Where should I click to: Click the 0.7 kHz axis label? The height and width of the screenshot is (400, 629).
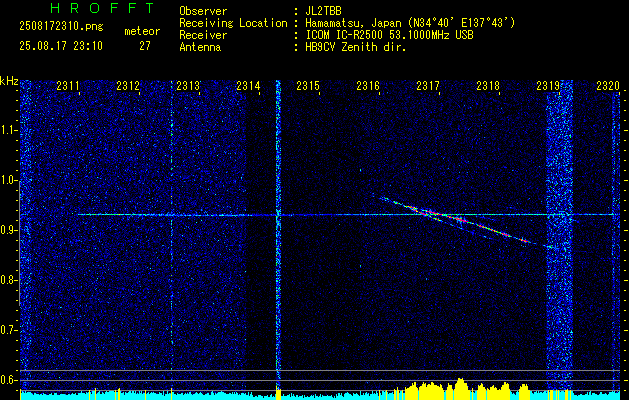tap(9, 330)
